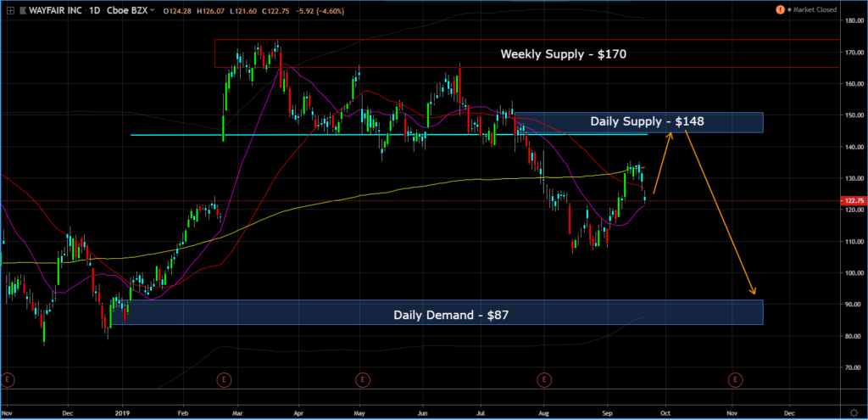Expand the chart legend toggle icon
868x420 pixels.
10,10
